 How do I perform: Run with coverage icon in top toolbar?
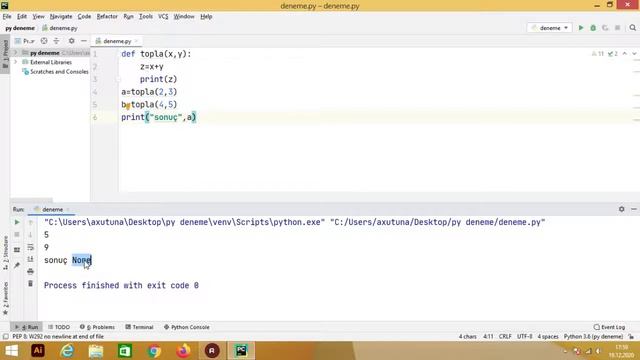point(605,28)
